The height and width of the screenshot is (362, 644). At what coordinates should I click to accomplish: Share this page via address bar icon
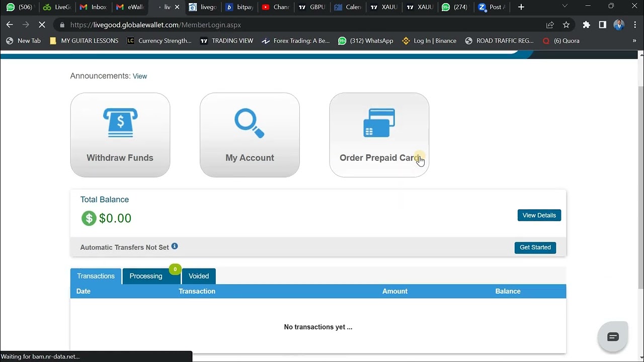tap(550, 25)
